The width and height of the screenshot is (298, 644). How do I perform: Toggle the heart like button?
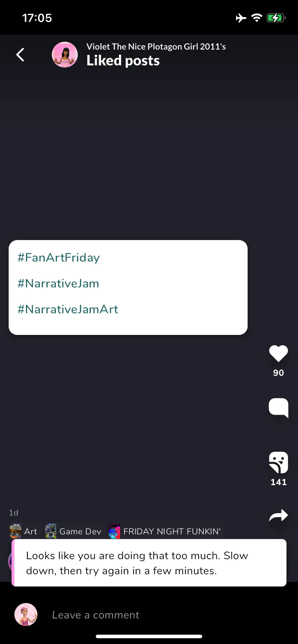coord(279,353)
